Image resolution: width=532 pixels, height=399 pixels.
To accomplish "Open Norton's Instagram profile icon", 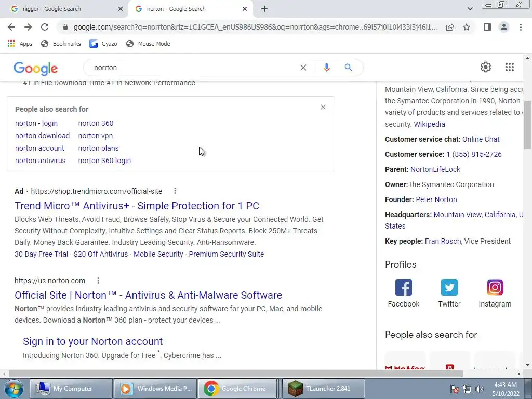I will 495,287.
